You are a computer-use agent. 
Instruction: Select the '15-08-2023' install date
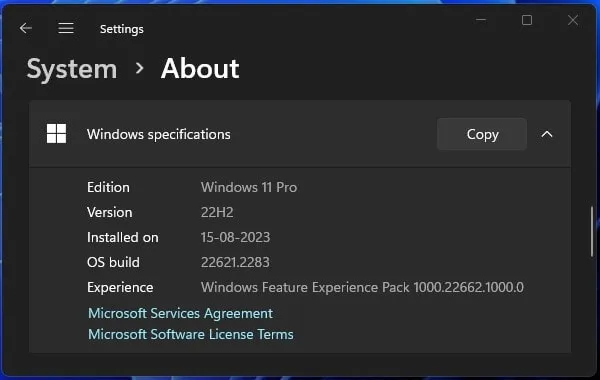coord(235,237)
